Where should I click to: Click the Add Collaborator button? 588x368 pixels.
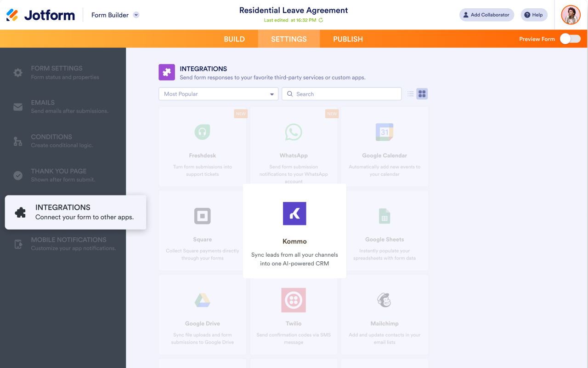[486, 15]
